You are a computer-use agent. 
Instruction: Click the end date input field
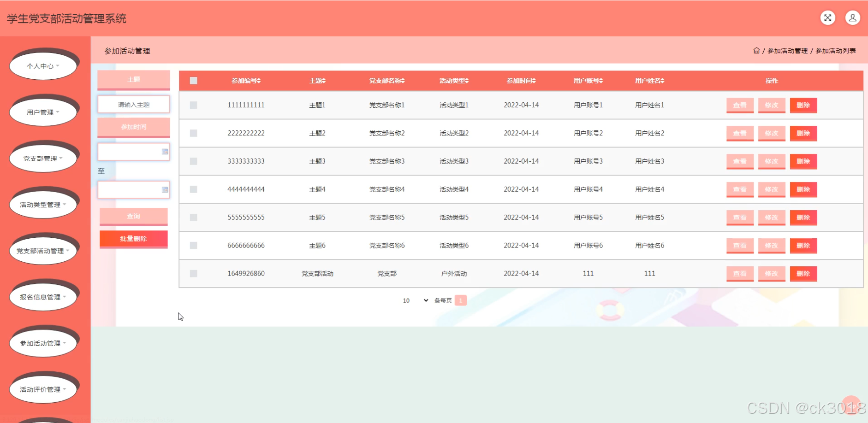click(134, 190)
